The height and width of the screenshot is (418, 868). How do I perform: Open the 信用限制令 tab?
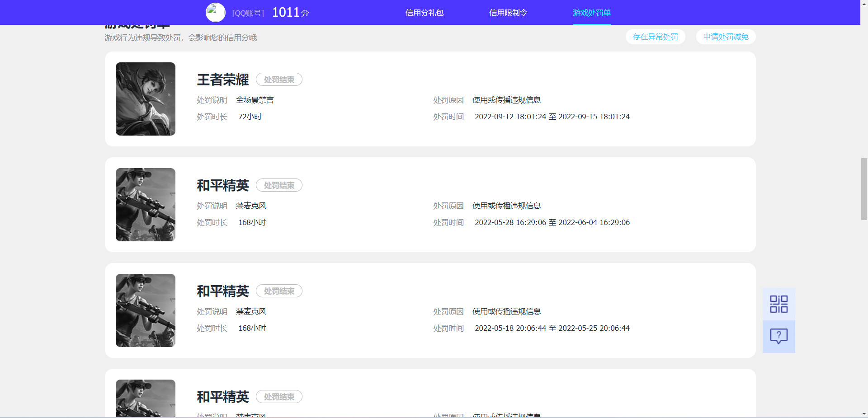pos(508,13)
